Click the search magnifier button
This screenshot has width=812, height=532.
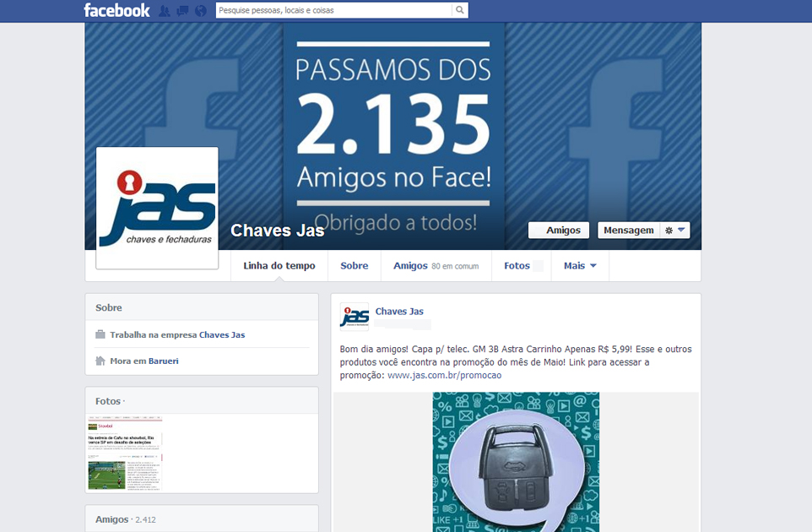point(460,10)
